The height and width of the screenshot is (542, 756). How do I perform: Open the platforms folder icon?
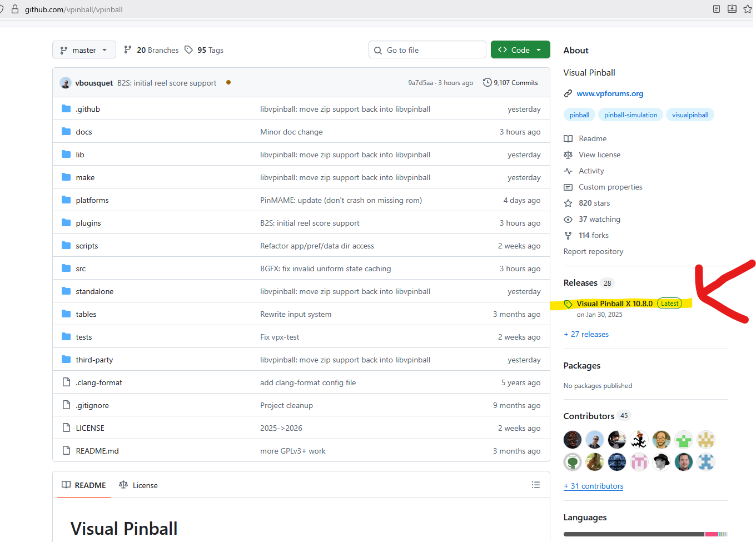(66, 200)
